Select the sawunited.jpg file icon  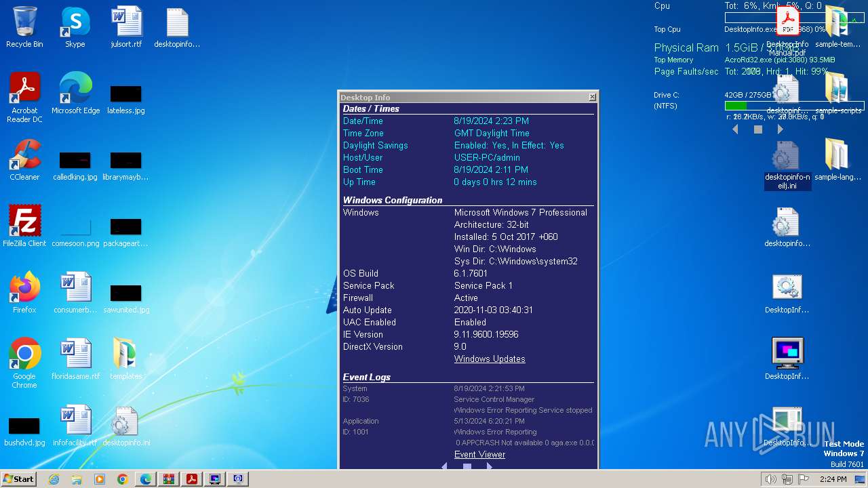pos(126,298)
